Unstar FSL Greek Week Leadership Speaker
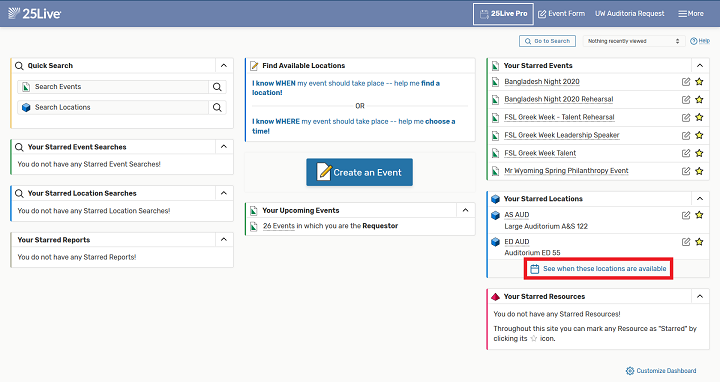 (x=699, y=135)
